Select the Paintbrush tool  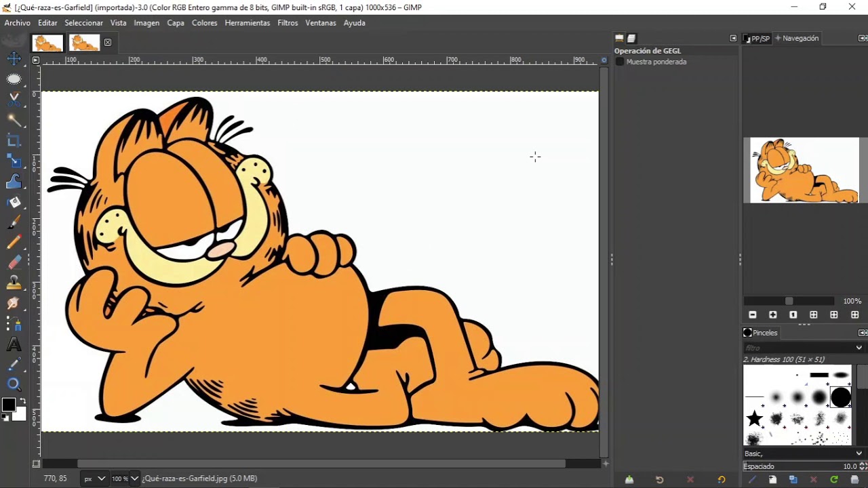(14, 222)
